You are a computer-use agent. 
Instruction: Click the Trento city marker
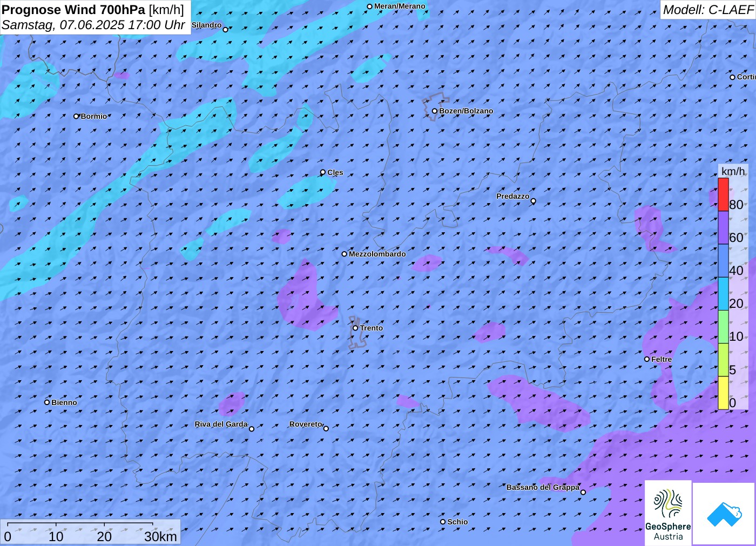pos(355,328)
